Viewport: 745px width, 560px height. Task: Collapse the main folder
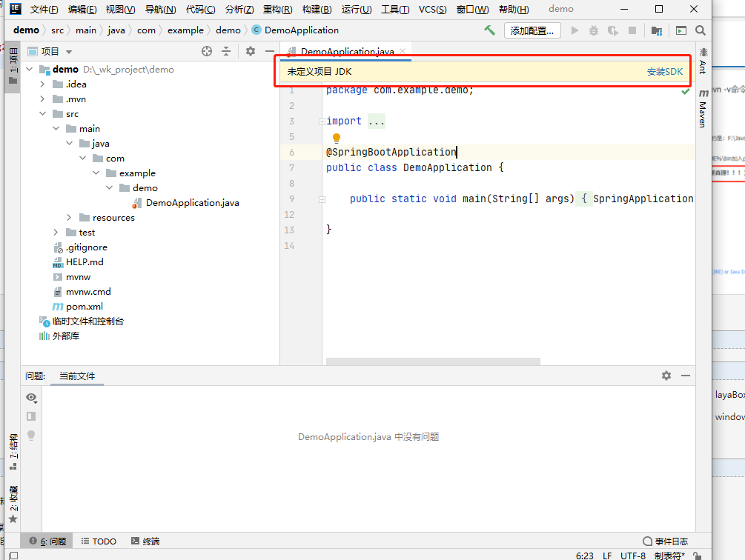56,129
